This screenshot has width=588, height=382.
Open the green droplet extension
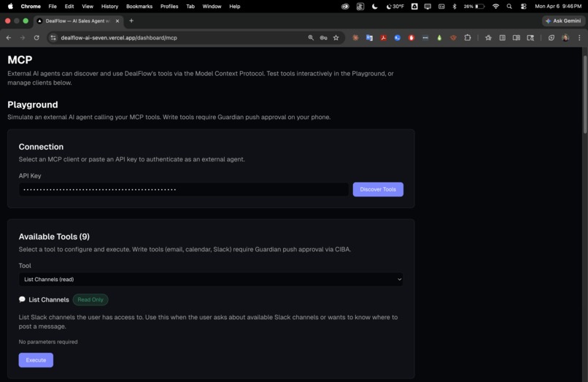point(439,37)
